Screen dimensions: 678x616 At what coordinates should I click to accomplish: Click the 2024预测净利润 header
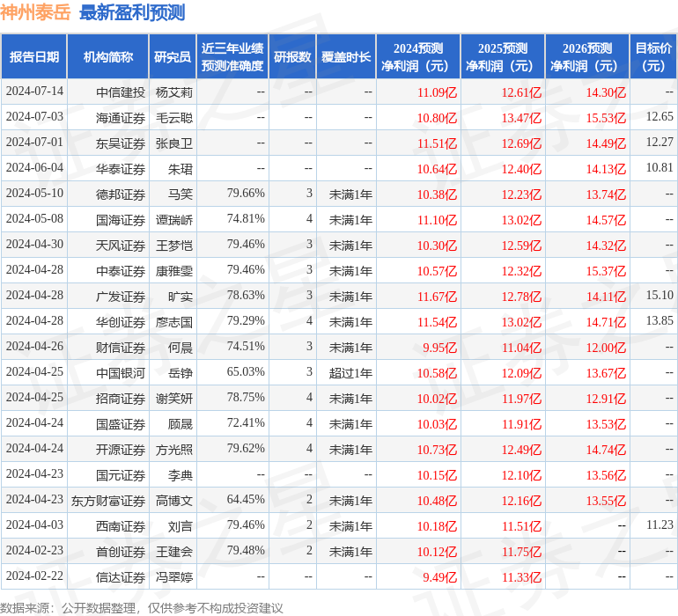418,56
